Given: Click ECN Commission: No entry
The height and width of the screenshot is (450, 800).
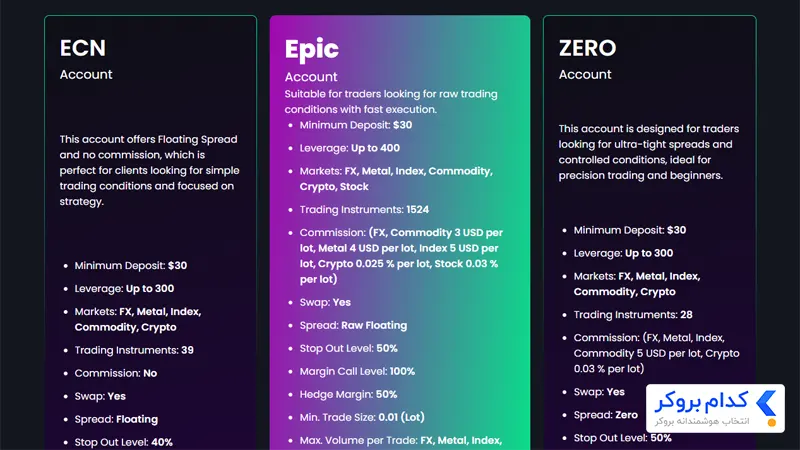Looking at the screenshot, I should [116, 373].
